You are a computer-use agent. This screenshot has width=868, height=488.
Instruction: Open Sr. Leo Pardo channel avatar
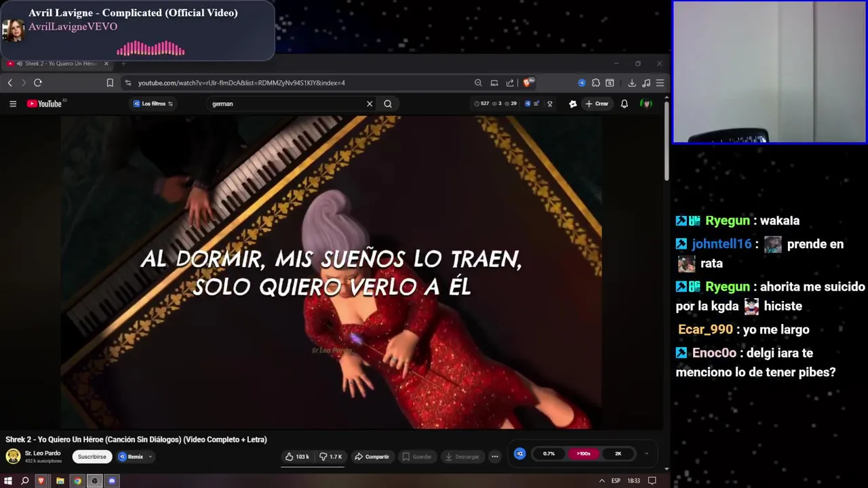13,456
